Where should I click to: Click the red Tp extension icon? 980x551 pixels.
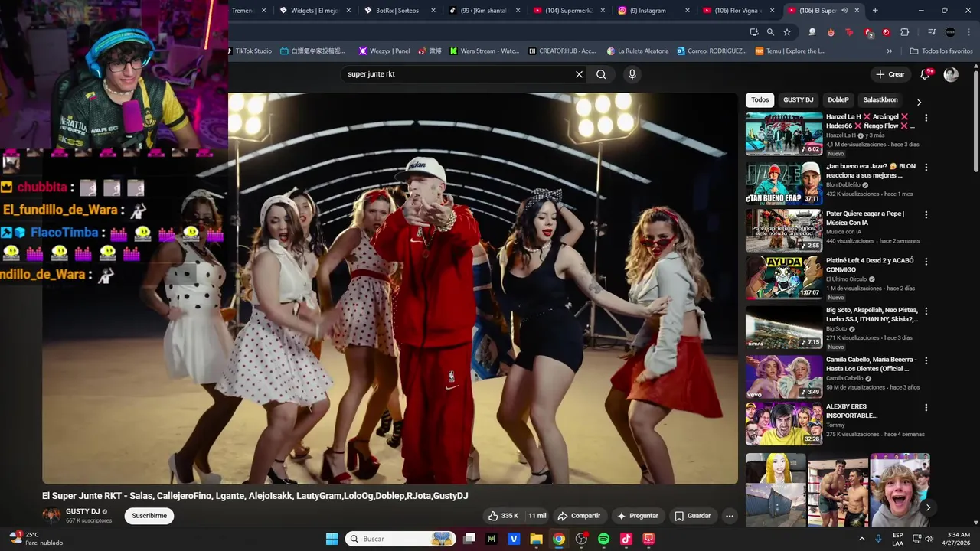[x=849, y=32]
